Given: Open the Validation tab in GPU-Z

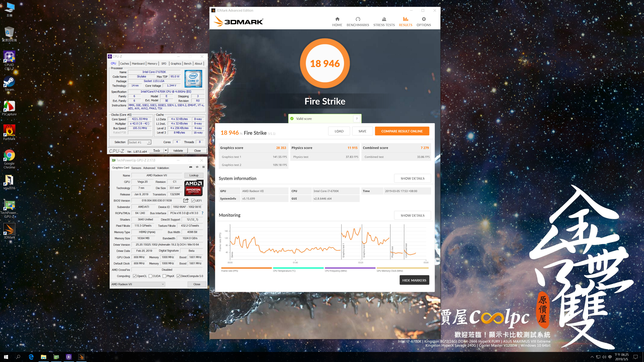Looking at the screenshot, I should (x=163, y=168).
